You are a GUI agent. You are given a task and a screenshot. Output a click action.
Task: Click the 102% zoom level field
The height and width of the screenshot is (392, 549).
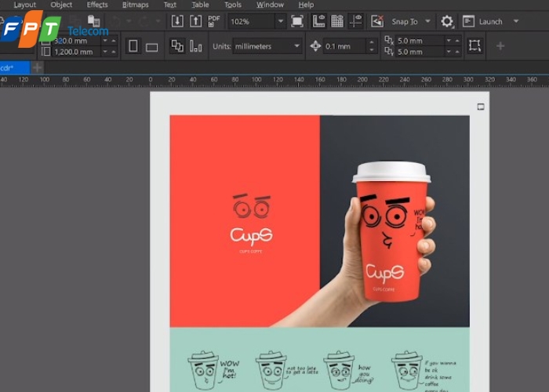click(251, 22)
